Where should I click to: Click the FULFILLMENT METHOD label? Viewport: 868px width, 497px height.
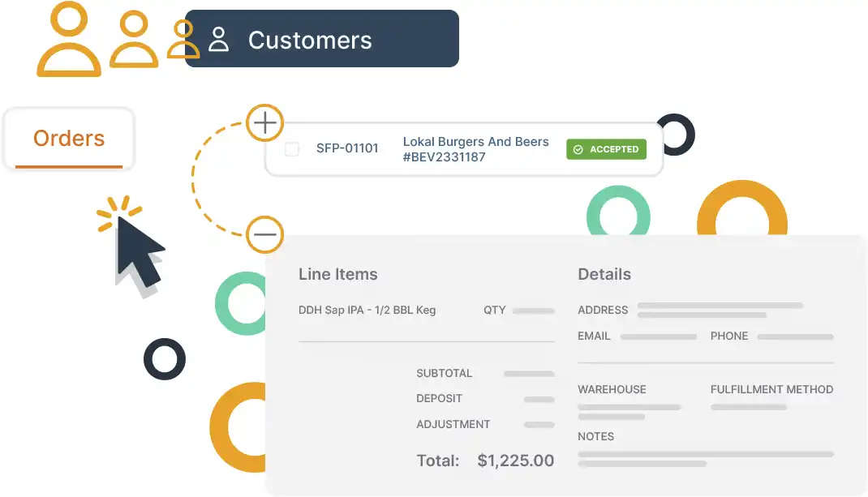pos(771,389)
